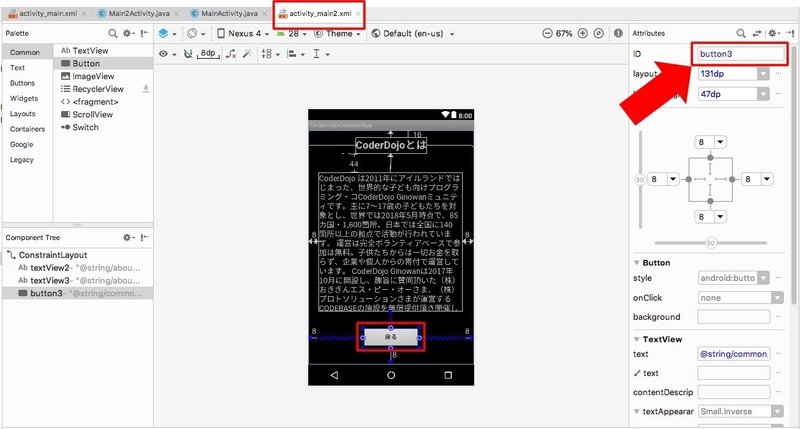Image resolution: width=800 pixels, height=429 pixels.
Task: Open the guidelines dropdown
Action: pyautogui.click(x=321, y=54)
